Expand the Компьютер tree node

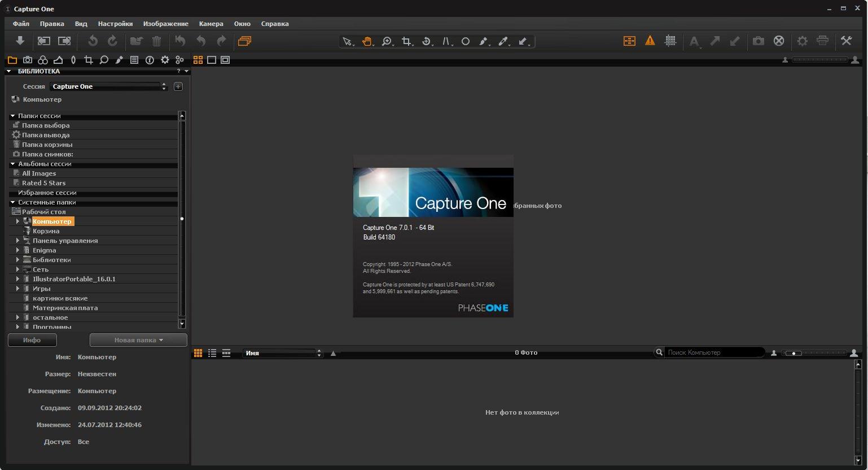18,221
